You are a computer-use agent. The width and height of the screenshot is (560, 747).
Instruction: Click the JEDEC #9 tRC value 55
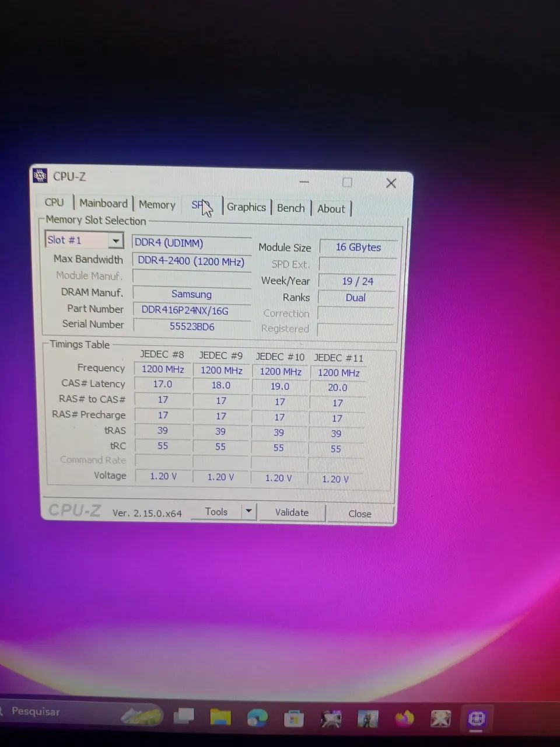(x=220, y=447)
